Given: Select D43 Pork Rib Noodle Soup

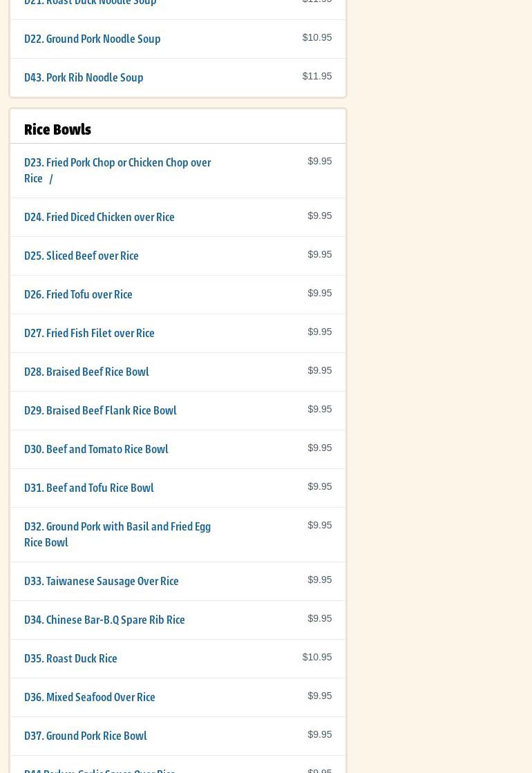Looking at the screenshot, I should [x=84, y=77].
